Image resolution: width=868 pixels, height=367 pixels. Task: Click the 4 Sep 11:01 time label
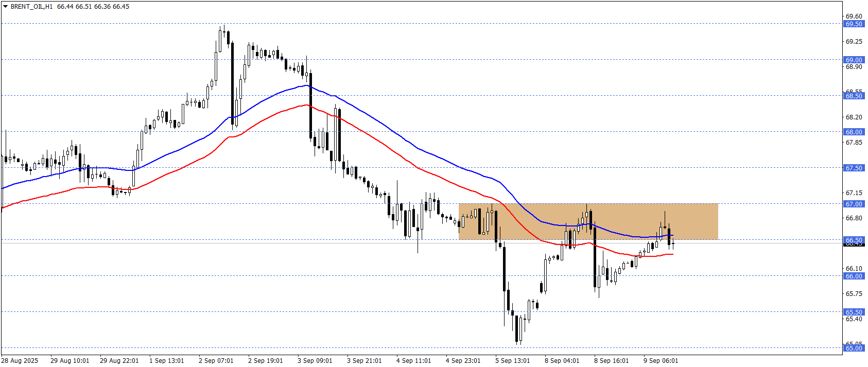[x=414, y=361]
